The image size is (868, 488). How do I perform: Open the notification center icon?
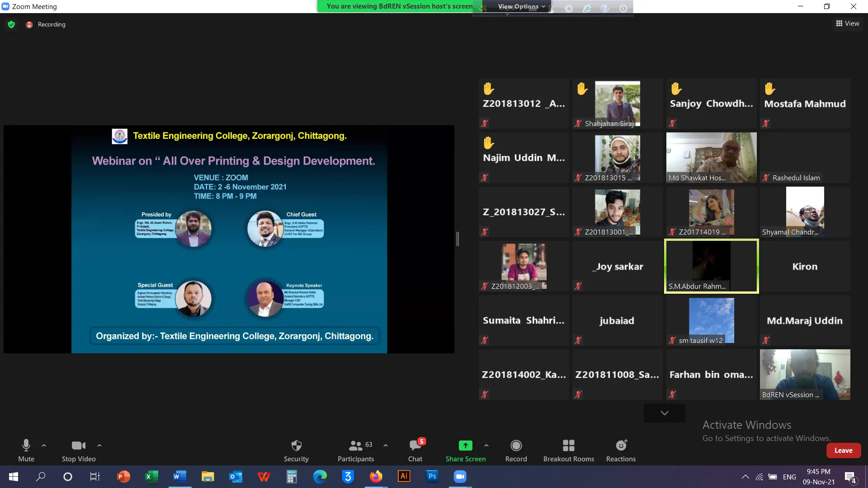coord(850,477)
